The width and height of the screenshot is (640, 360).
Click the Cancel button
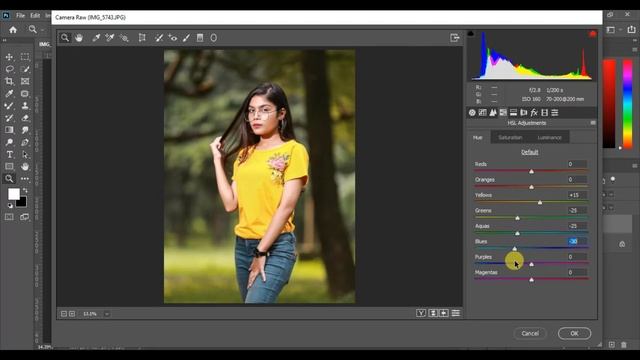(x=530, y=333)
